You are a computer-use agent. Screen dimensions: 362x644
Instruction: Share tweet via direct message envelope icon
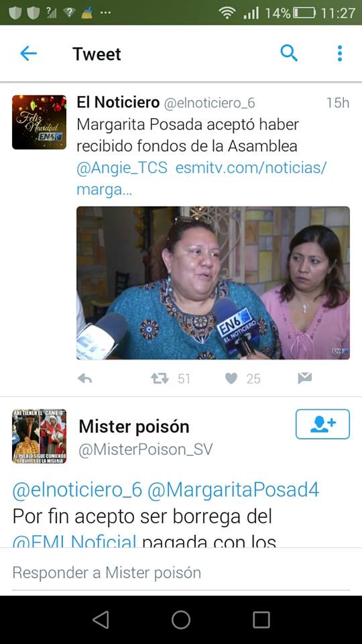(x=304, y=378)
